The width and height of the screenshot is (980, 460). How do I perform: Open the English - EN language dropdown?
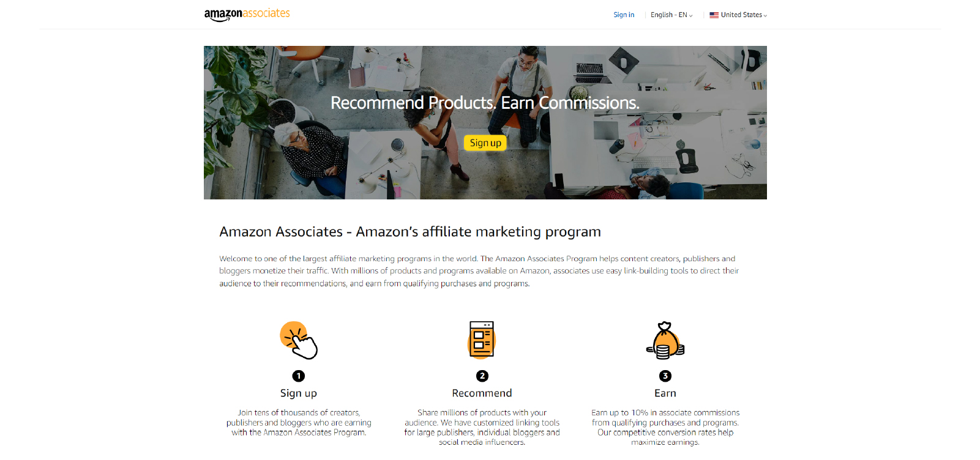(671, 15)
